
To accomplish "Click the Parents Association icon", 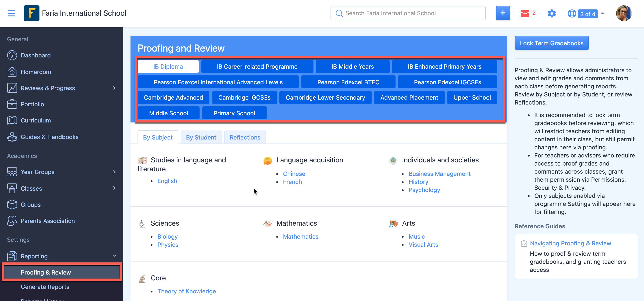I will coord(12,221).
